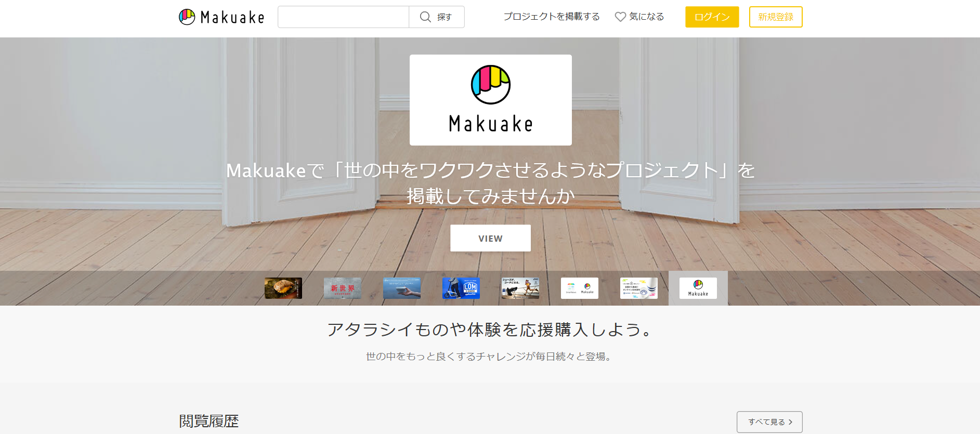Viewport: 980px width, 434px height.
Task: Select the food dish slide thumbnail
Action: click(283, 288)
